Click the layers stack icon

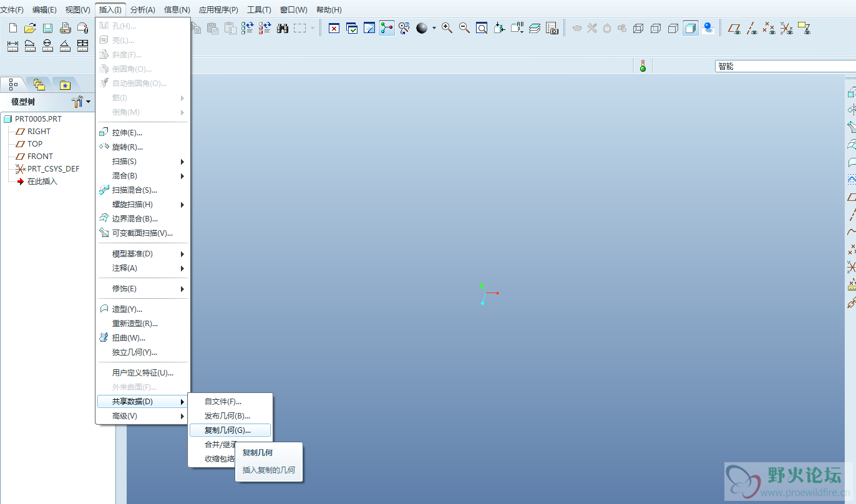click(x=534, y=28)
